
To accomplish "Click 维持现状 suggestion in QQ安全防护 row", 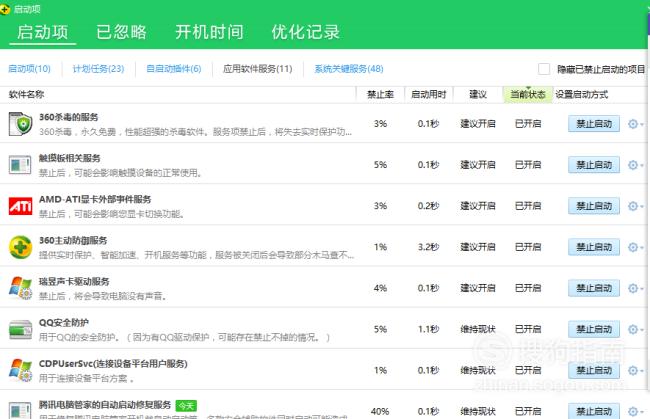I will (478, 329).
